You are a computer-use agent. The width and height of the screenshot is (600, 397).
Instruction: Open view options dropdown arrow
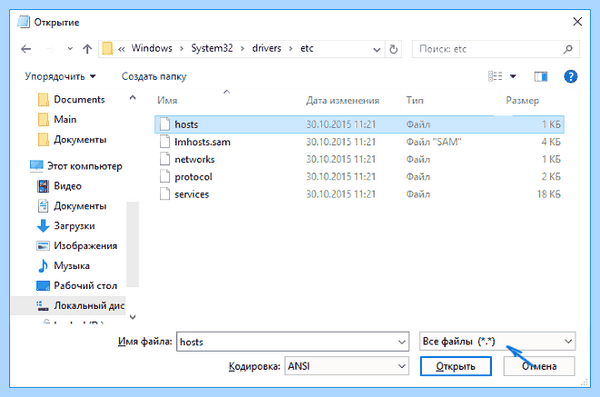coord(513,77)
